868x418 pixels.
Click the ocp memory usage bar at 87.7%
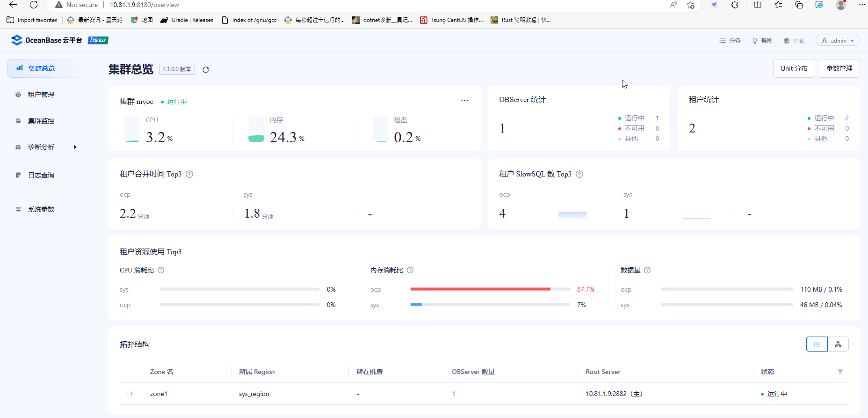(490, 289)
